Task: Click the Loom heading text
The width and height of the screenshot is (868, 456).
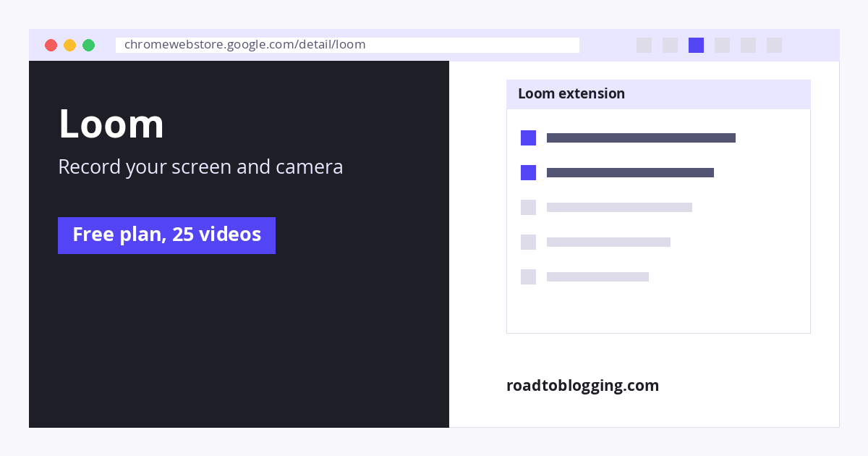Action: click(111, 124)
